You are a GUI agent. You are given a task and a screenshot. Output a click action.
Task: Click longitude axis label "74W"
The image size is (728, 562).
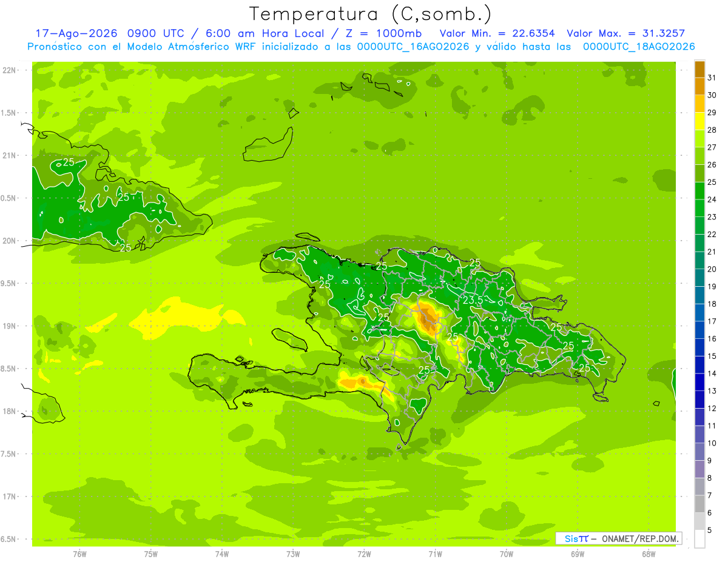[222, 554]
